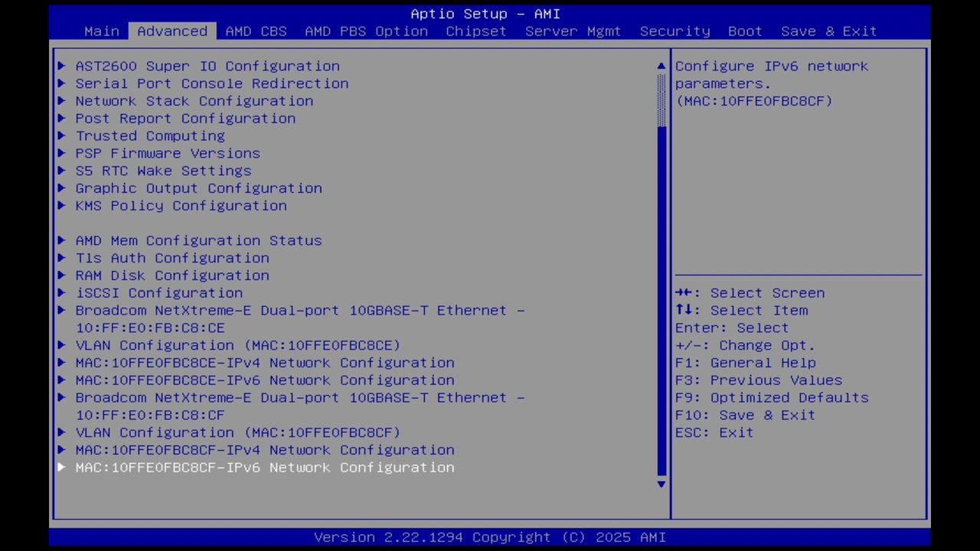Image resolution: width=980 pixels, height=551 pixels.
Task: Select VLAN Configuration for MAC:10FFE0FBC8CE
Action: [237, 345]
